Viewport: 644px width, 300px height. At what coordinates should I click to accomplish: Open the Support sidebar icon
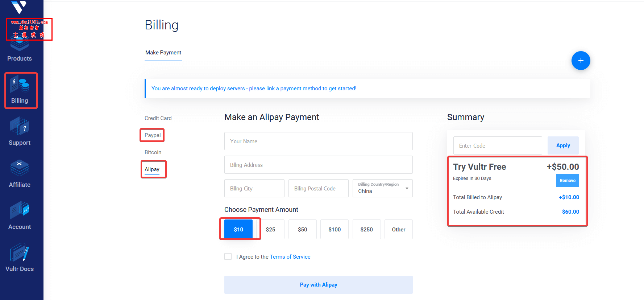[20, 131]
